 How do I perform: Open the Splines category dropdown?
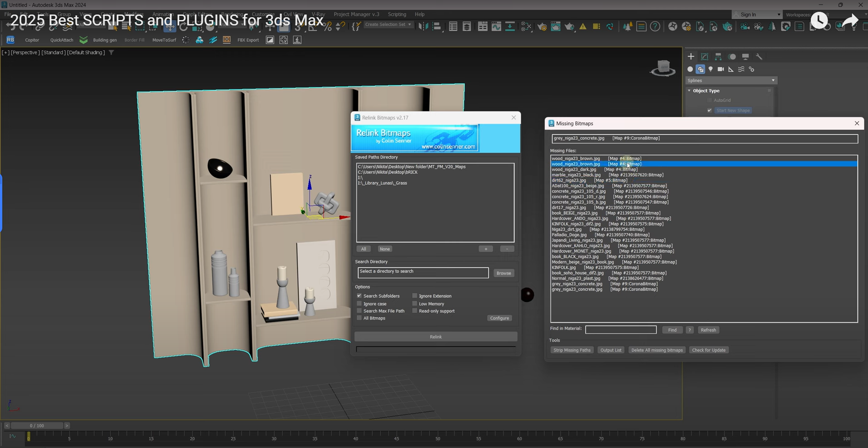click(x=731, y=80)
